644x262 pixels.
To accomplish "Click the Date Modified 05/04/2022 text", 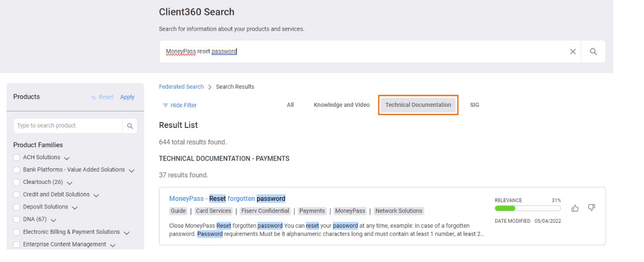I will pos(528,221).
